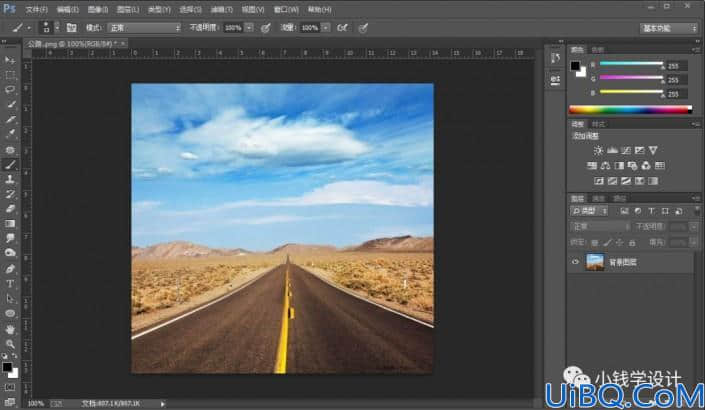Add a Color Balance adjustment
The width and height of the screenshot is (705, 410).
click(606, 166)
